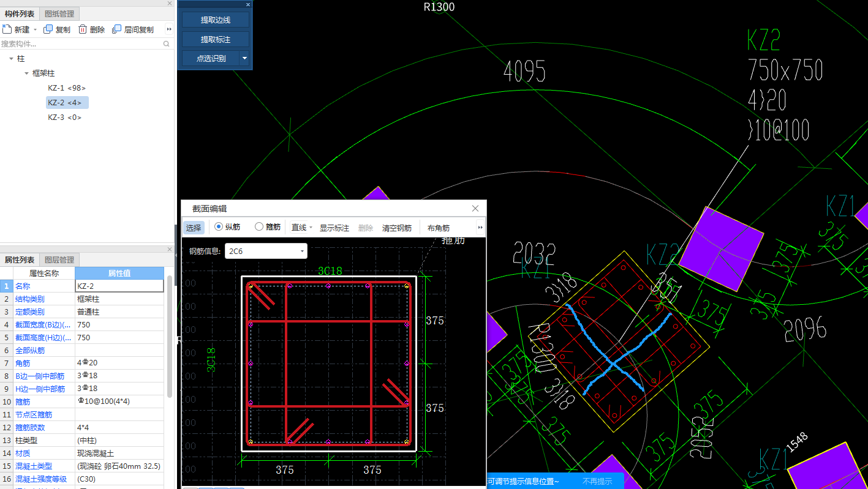Open the 直线 draw mode dropdown

pos(311,228)
